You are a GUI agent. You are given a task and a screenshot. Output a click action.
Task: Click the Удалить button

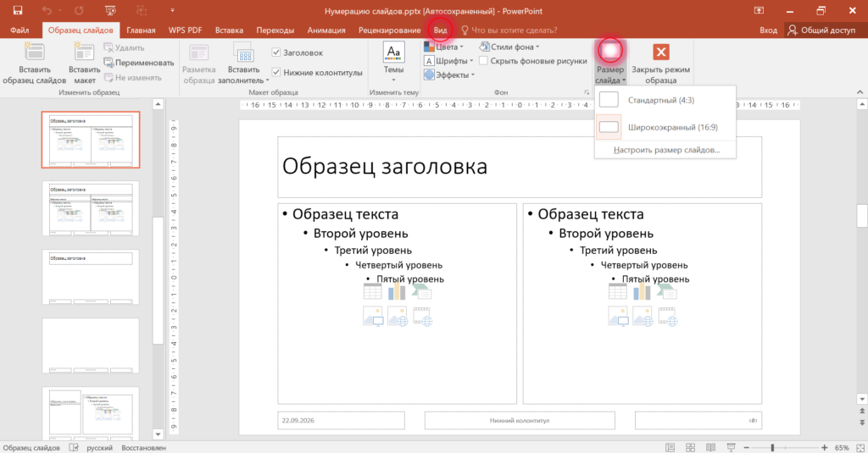click(125, 48)
